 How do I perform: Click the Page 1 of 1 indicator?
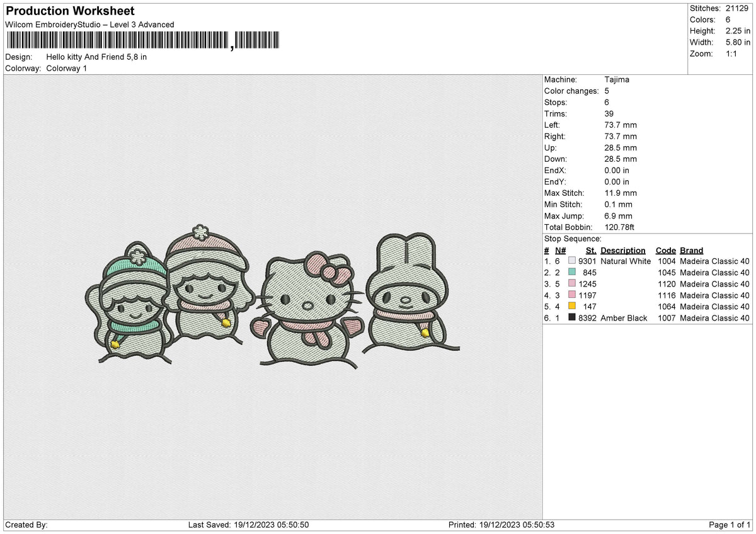730,525
